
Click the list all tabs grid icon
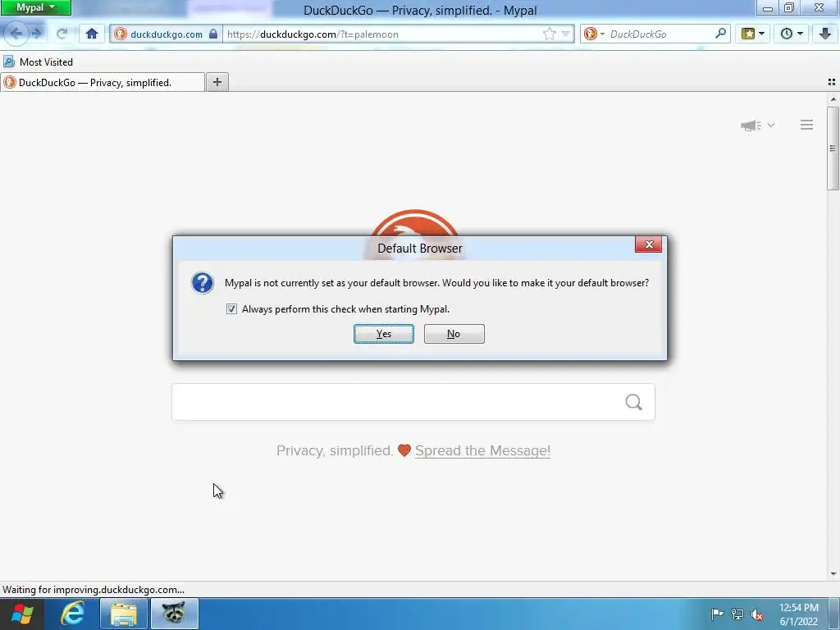click(x=832, y=82)
